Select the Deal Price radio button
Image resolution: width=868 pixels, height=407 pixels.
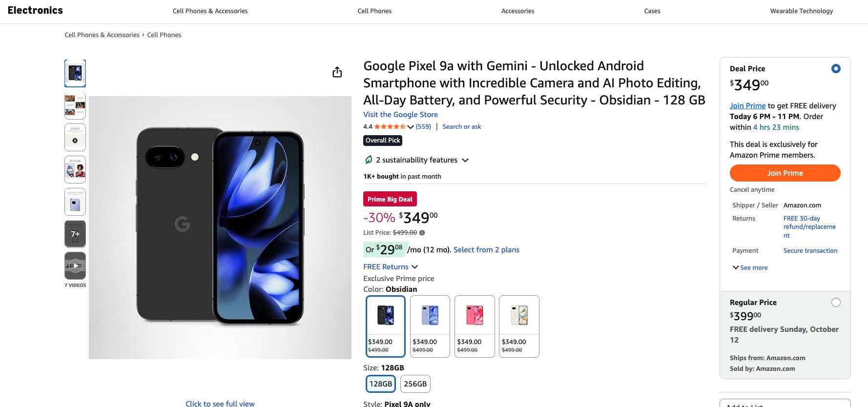click(x=836, y=69)
